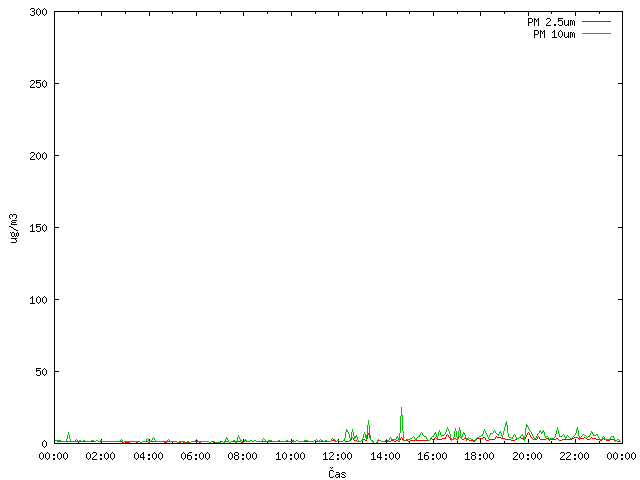Screen dimensions: 640x480
Task: Click the 18:00 time label
Action: 480,456
